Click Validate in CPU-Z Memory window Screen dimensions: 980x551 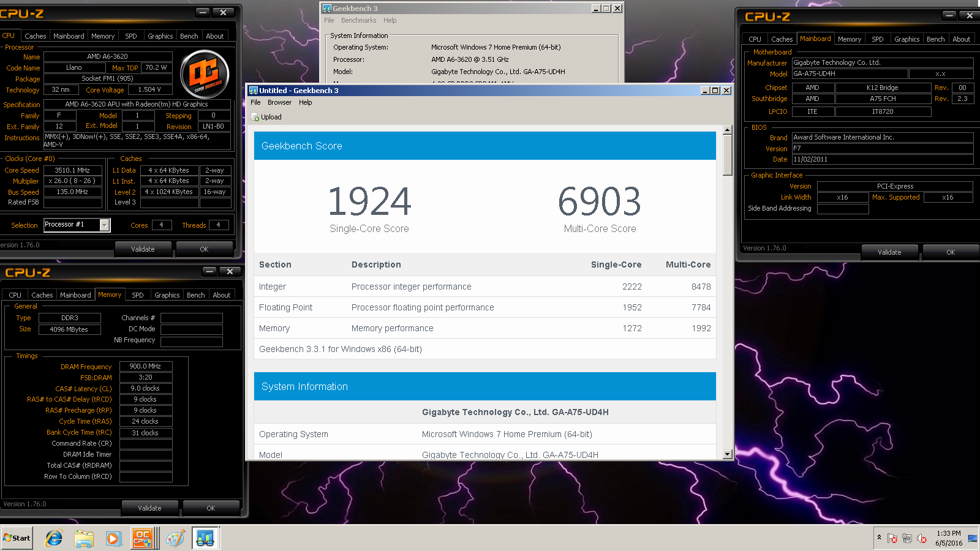point(149,508)
